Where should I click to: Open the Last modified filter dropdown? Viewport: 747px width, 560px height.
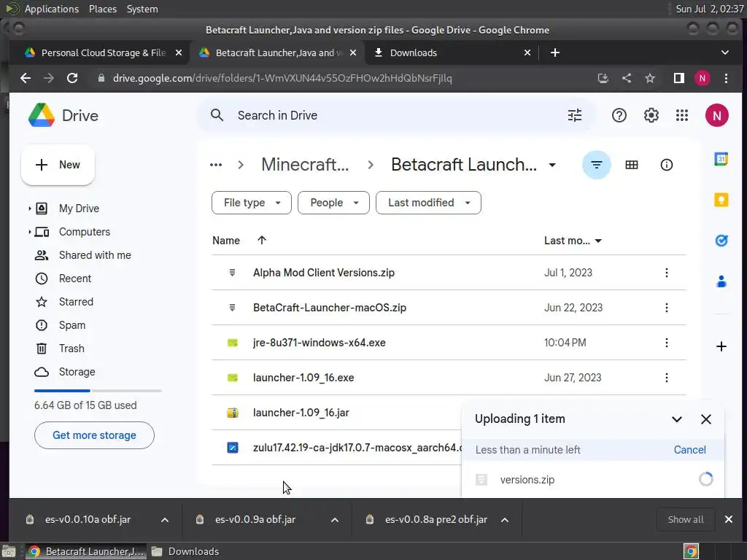[428, 203]
